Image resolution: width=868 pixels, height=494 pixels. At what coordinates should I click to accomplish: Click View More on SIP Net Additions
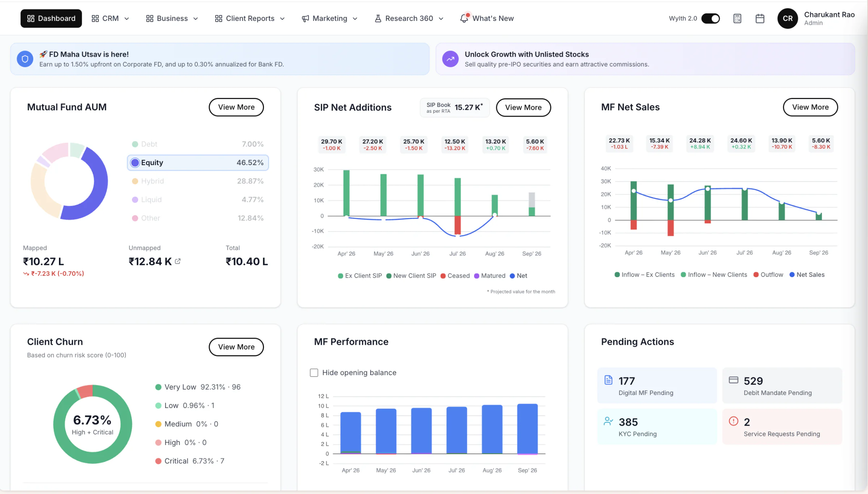[523, 107]
